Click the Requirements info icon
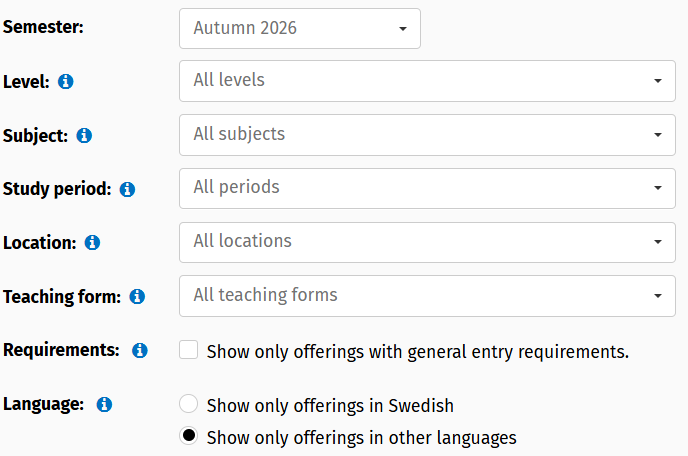This screenshot has height=456, width=688. (140, 350)
